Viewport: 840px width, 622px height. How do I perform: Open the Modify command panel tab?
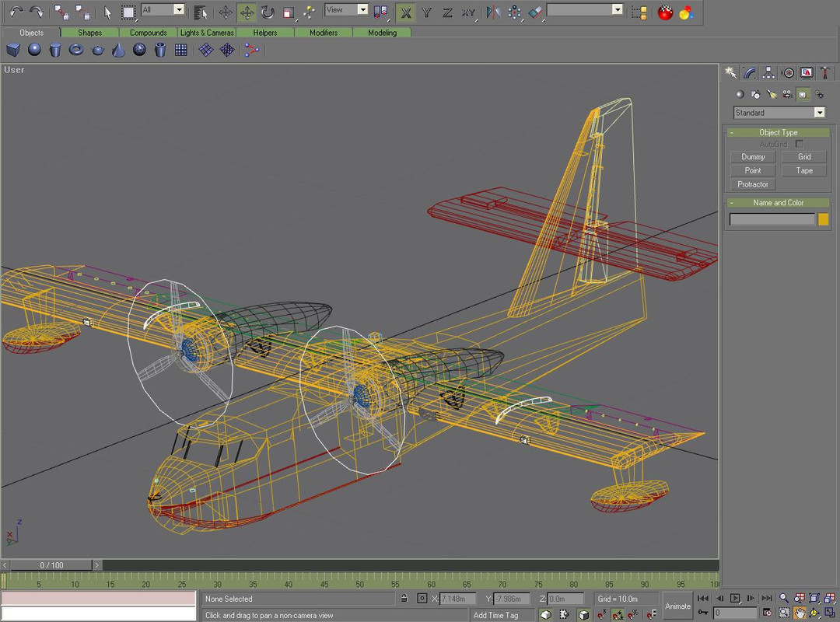tap(749, 73)
